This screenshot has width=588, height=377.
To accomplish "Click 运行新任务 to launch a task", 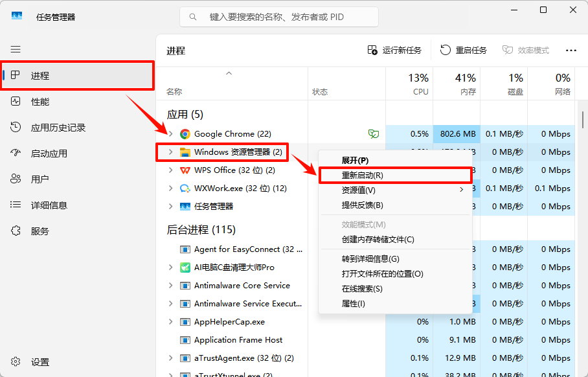I will pyautogui.click(x=400, y=50).
